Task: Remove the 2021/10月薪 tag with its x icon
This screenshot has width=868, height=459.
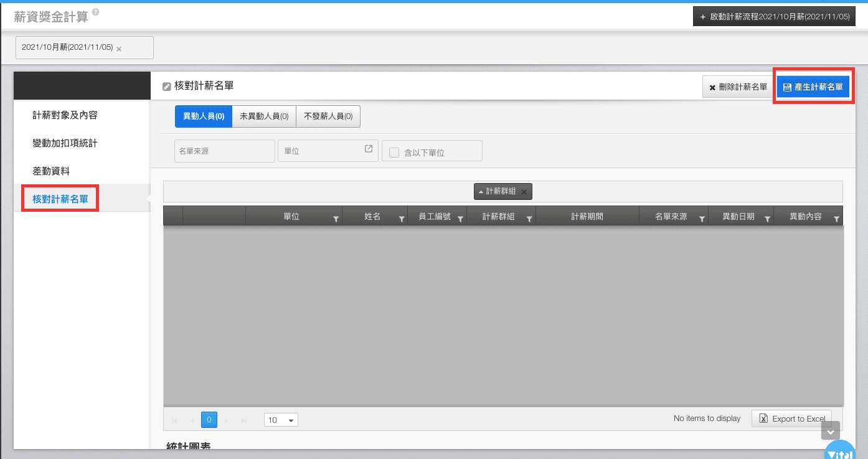Action: [x=119, y=49]
